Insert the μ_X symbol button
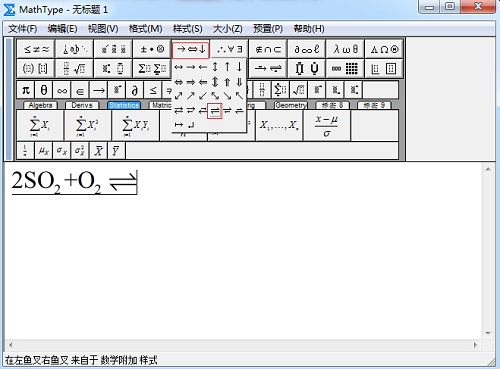Viewport: 500px width, 369px height. tap(44, 151)
